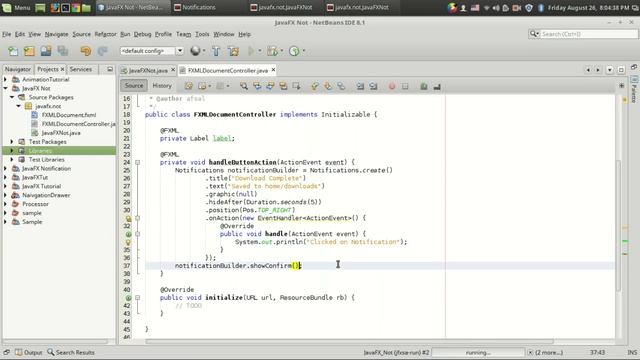Open Run Project dropdown arrow
The height and width of the screenshot is (360, 640).
260,51
